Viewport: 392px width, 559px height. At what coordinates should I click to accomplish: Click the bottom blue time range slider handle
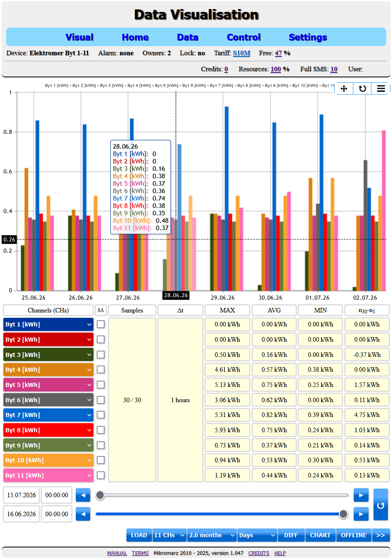(343, 514)
